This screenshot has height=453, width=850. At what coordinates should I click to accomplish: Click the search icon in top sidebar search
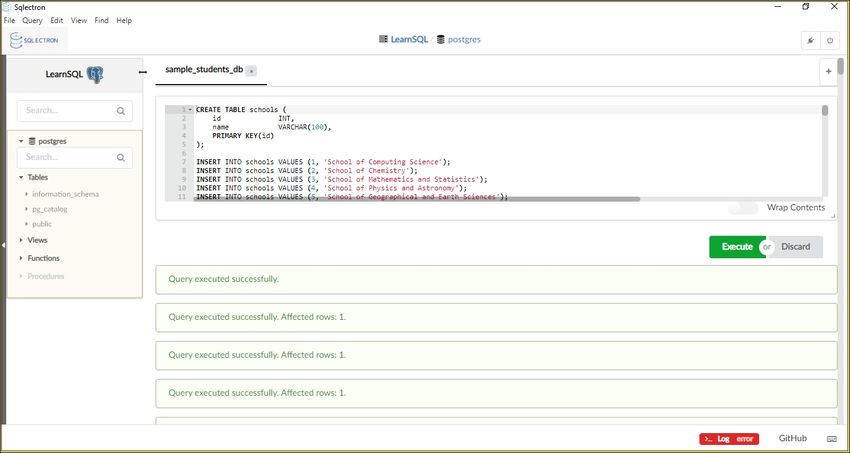(120, 111)
